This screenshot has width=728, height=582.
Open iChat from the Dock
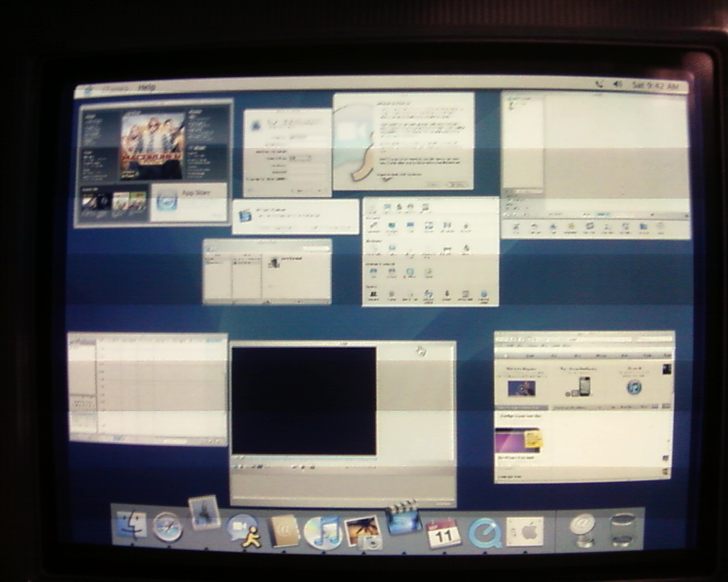(245, 531)
